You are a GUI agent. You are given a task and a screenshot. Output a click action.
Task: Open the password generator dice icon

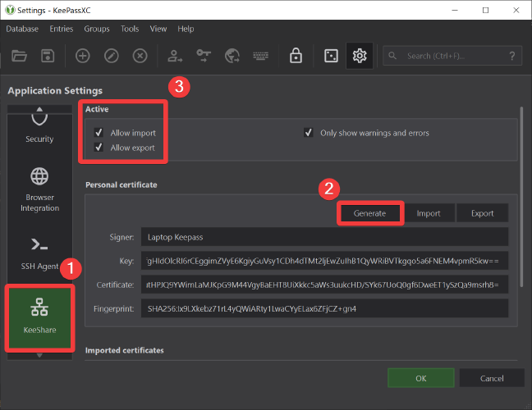pos(329,56)
